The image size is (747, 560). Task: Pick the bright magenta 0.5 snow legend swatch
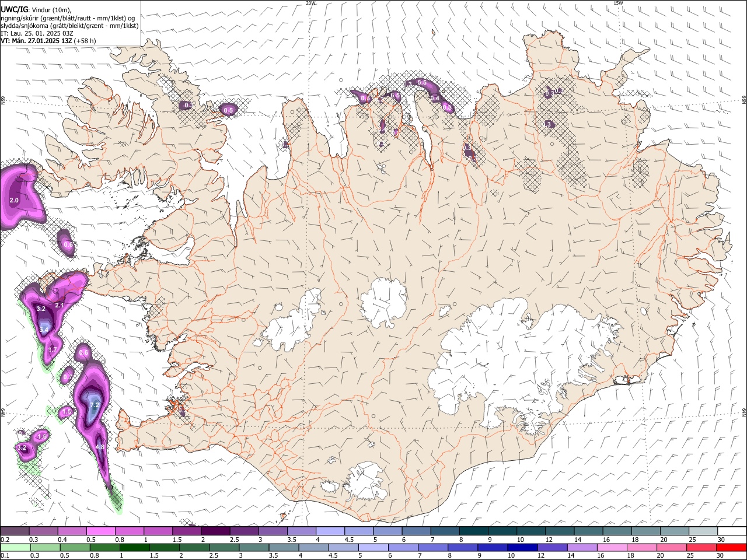pyautogui.click(x=101, y=531)
